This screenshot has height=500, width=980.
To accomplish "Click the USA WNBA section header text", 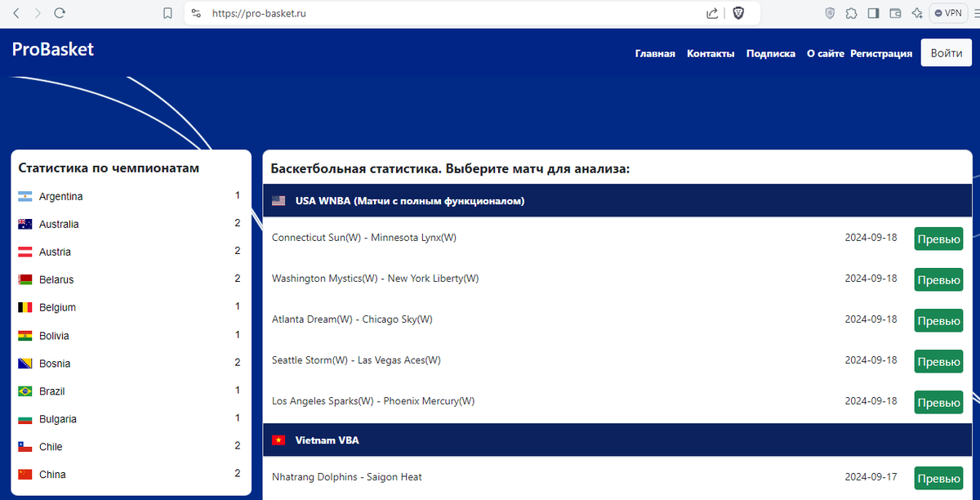I will 410,201.
